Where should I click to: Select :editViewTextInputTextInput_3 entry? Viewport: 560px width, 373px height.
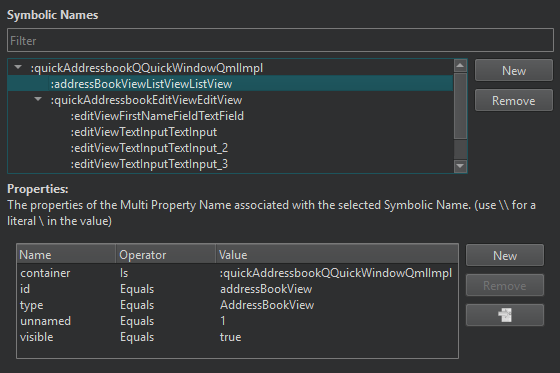pos(149,164)
